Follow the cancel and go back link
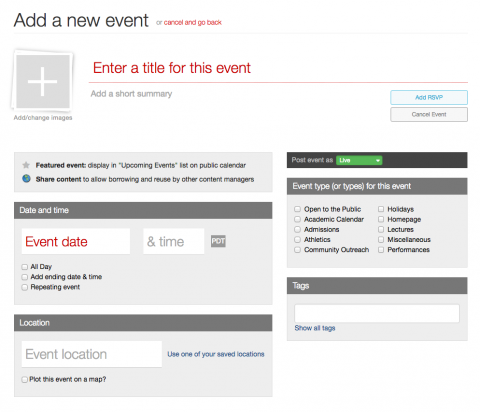Screen dimensions: 480x412 pyautogui.click(x=193, y=22)
